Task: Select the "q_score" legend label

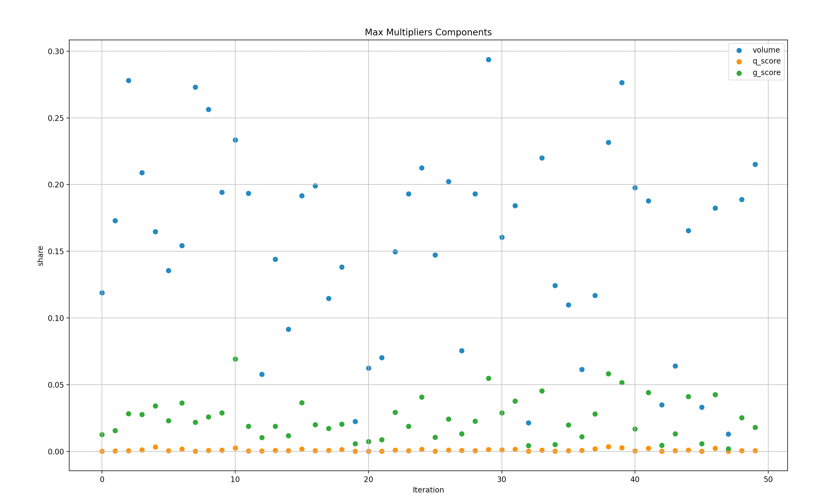Action: pos(766,61)
